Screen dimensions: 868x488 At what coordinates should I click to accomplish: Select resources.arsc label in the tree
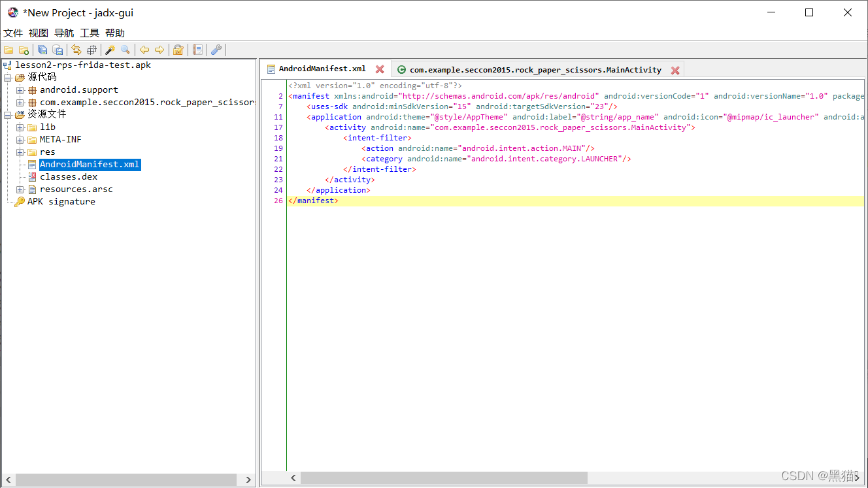tap(76, 189)
